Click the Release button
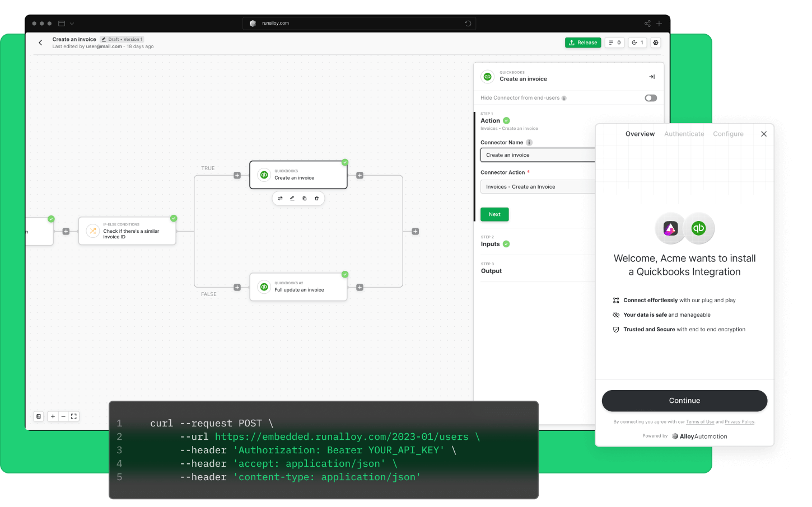 coord(583,43)
